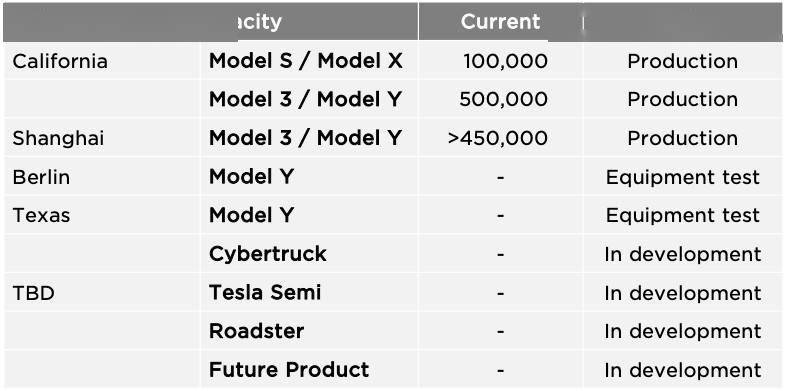Screen dimensions: 786x391
Task: Select the Shanghai row label
Action: [58, 138]
